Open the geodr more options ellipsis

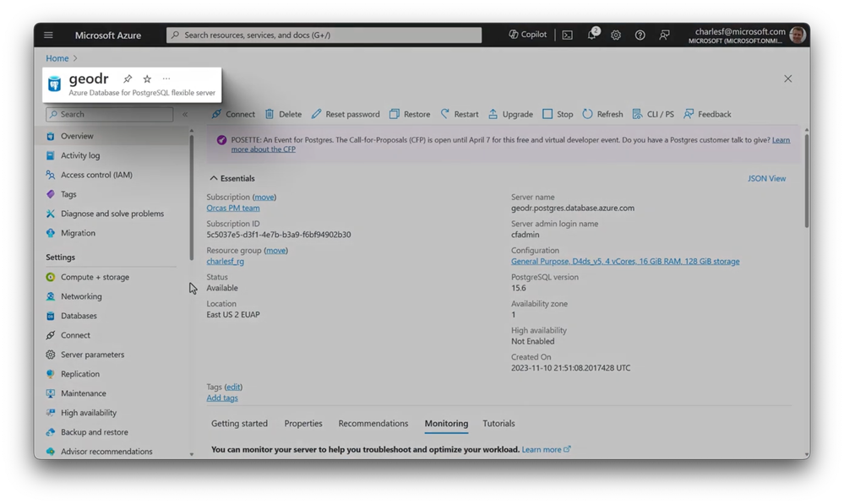click(166, 79)
